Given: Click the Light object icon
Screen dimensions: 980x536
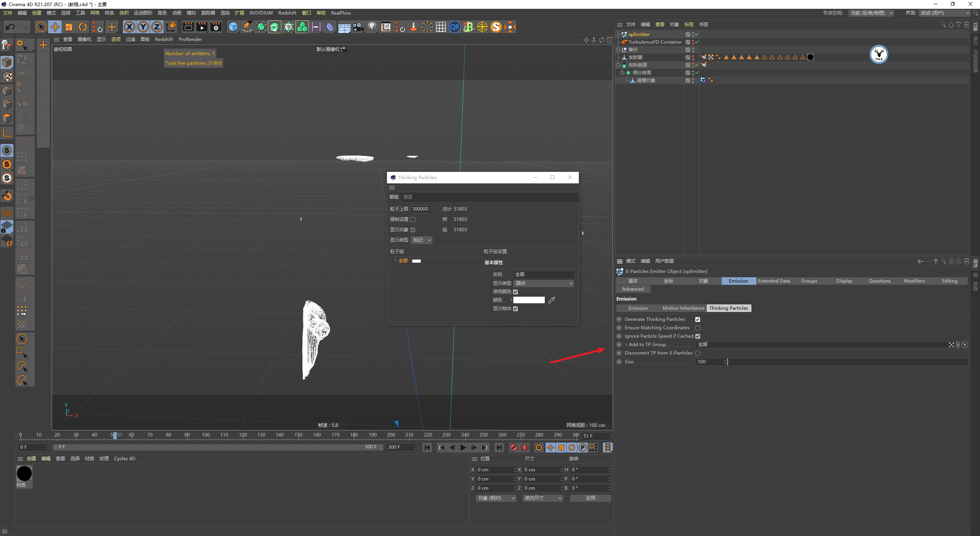Looking at the screenshot, I should [372, 27].
